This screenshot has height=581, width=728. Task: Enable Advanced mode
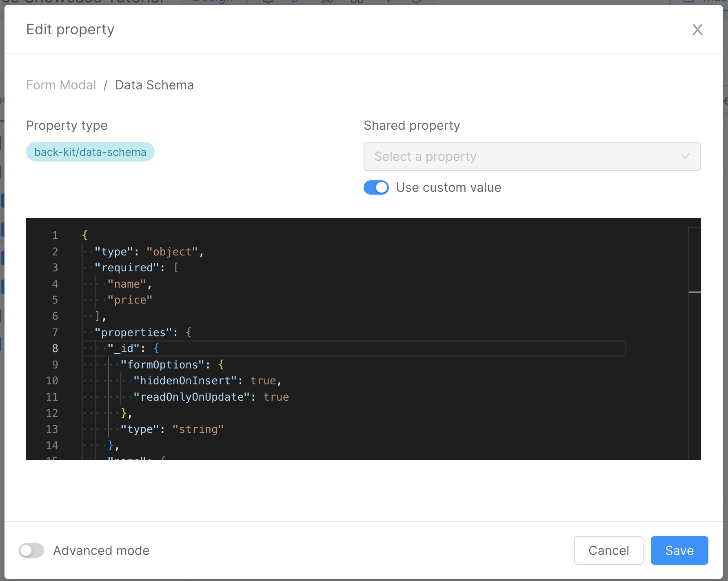pyautogui.click(x=31, y=550)
